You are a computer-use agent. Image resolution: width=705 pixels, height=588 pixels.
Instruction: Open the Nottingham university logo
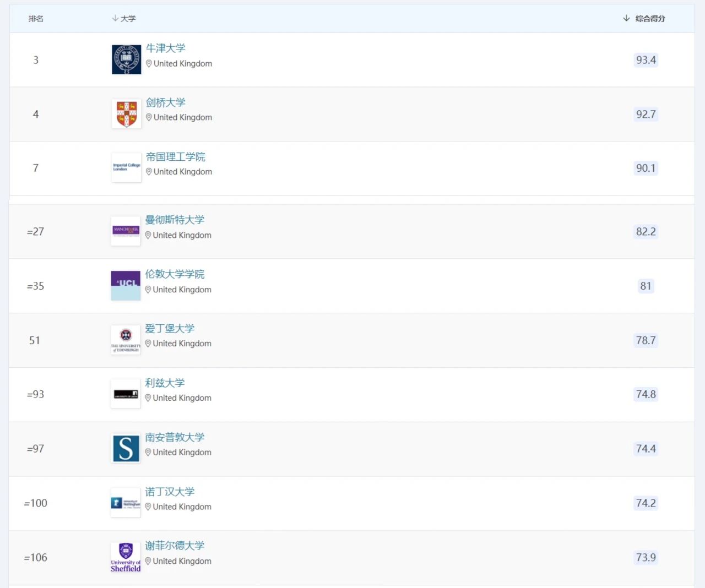tap(126, 503)
